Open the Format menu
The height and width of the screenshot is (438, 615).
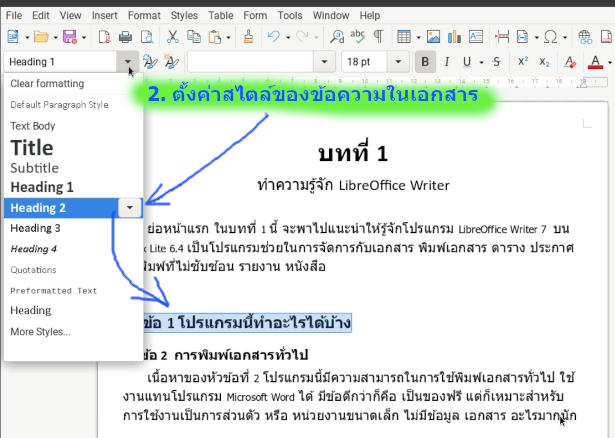(144, 16)
